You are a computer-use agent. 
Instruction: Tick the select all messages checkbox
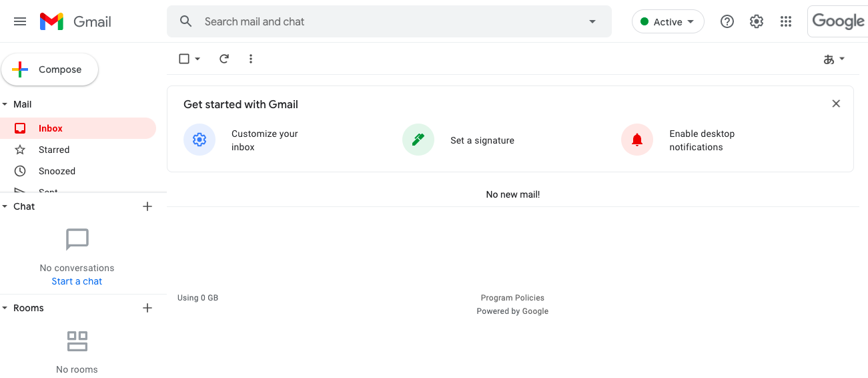pos(184,59)
